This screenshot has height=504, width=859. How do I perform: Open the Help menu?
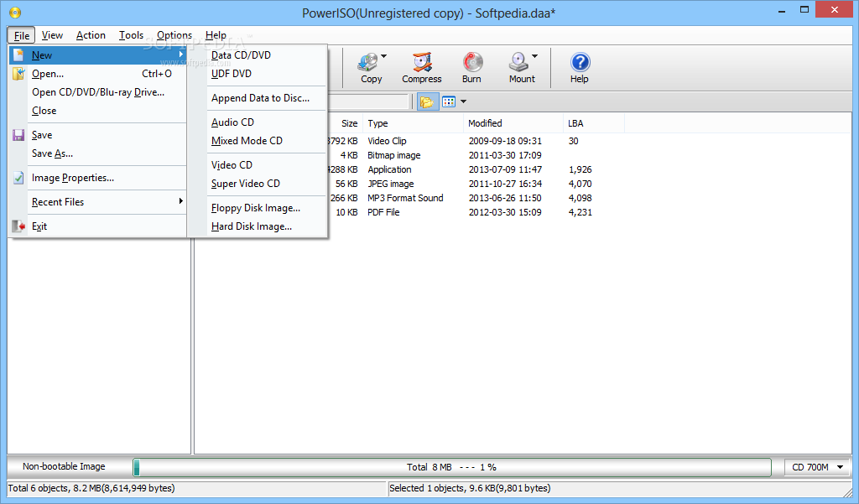pos(216,35)
